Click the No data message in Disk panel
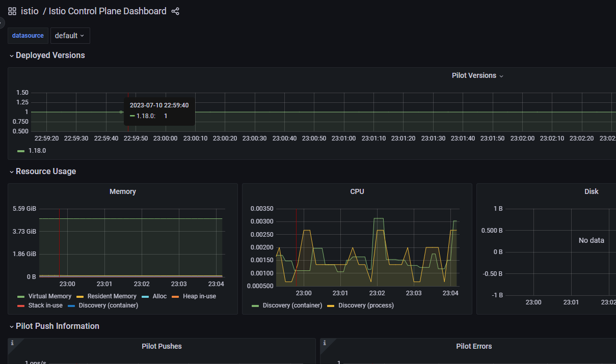616x364 pixels. (592, 240)
